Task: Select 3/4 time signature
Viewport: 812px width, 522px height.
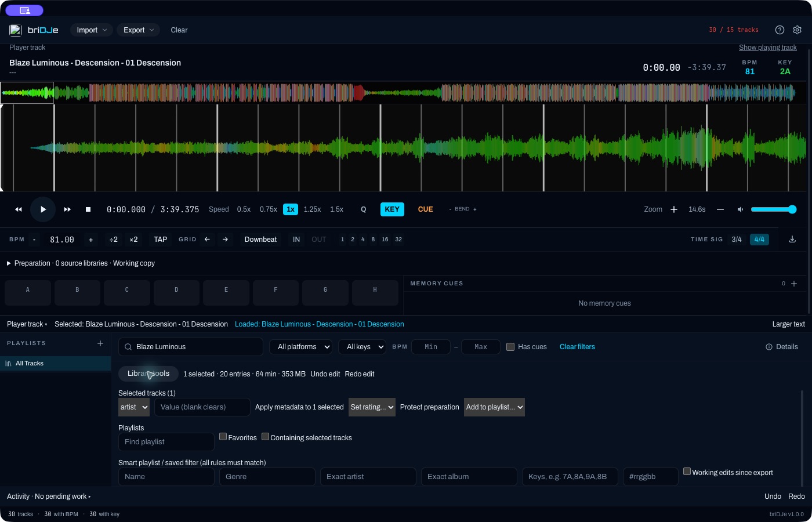Action: [737, 240]
